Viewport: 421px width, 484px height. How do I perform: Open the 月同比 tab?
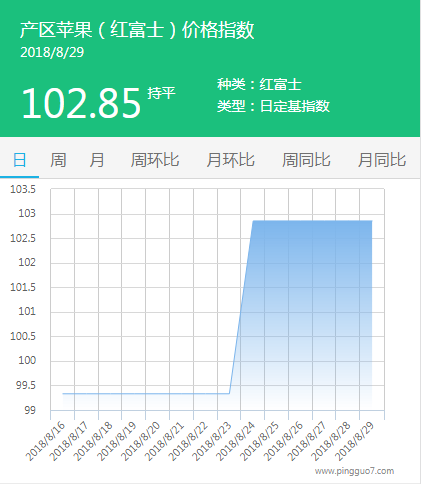pyautogui.click(x=382, y=160)
